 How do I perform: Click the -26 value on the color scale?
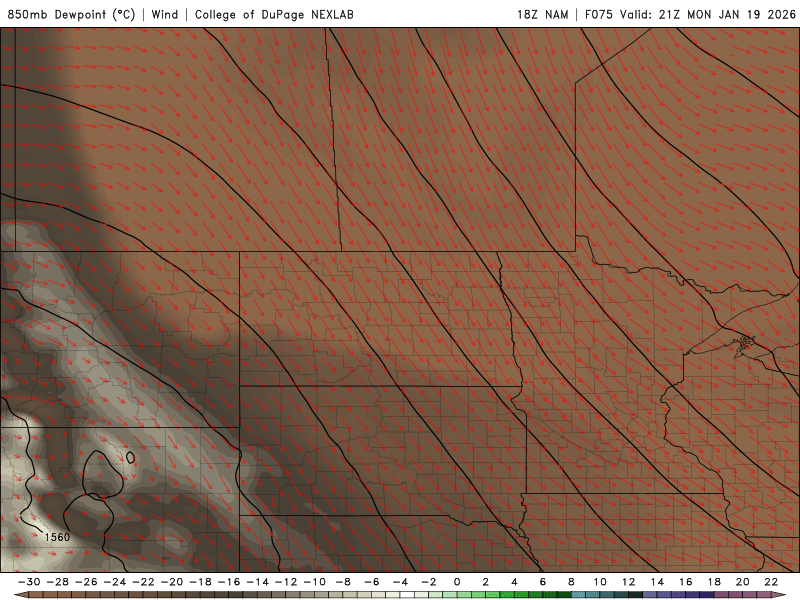(86, 582)
